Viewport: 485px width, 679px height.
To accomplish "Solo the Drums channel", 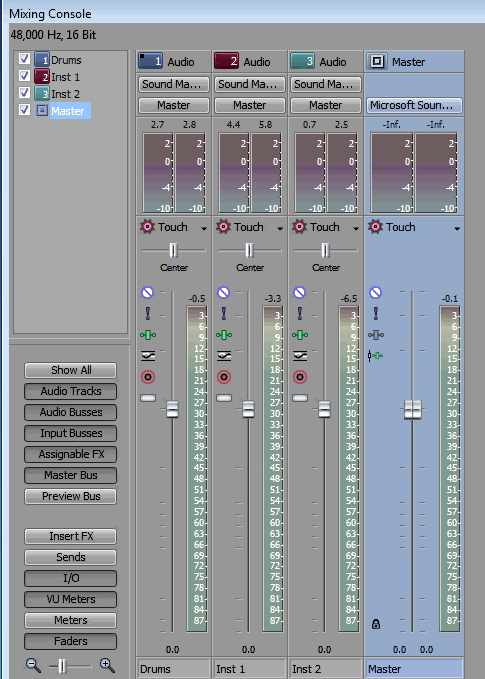I will [x=148, y=314].
